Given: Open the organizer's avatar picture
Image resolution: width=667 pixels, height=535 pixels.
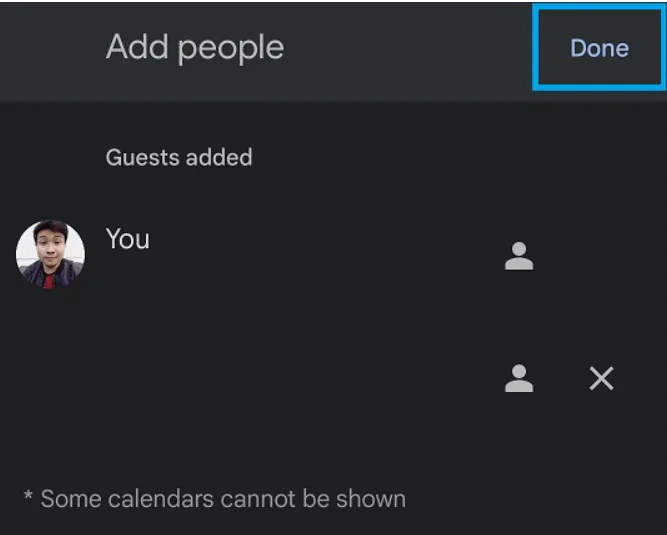Looking at the screenshot, I should (51, 255).
